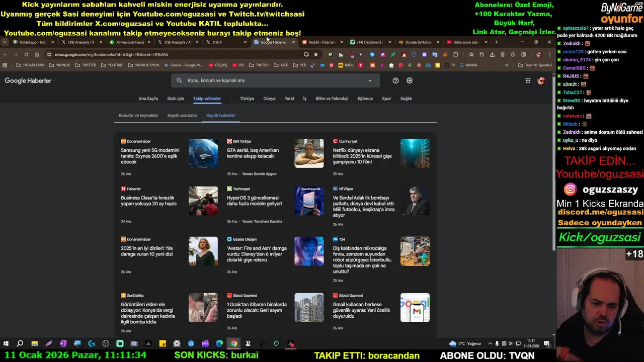This screenshot has width=644, height=362.
Task: Navigate back with the browser back arrow
Action: (6, 54)
